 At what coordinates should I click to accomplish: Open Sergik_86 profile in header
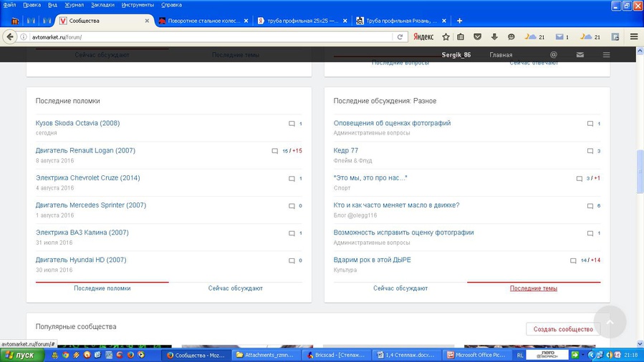[x=456, y=54]
